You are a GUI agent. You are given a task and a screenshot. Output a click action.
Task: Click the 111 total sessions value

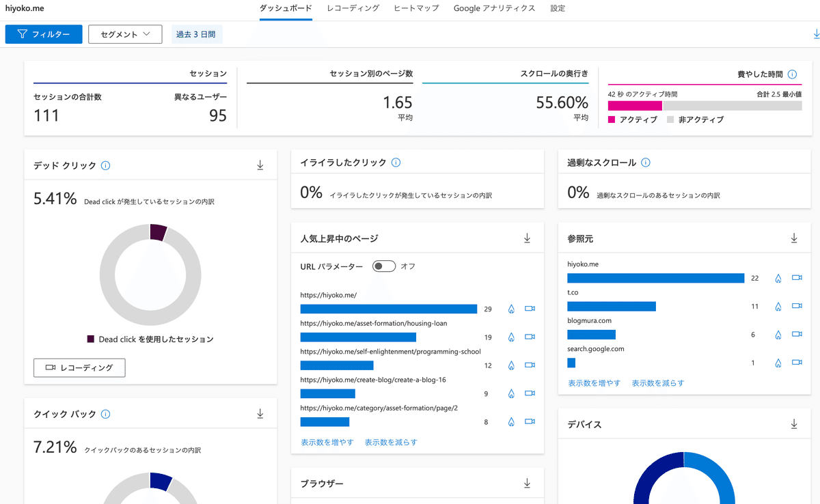46,115
